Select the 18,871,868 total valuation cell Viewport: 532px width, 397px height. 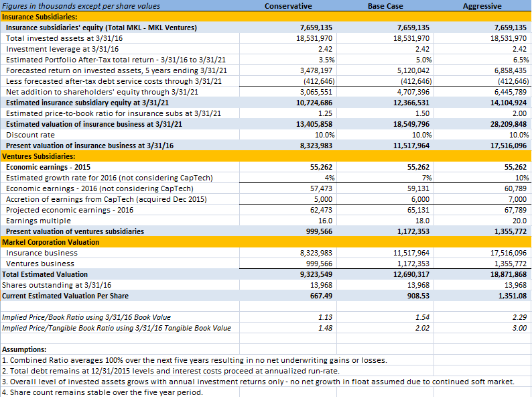click(509, 274)
